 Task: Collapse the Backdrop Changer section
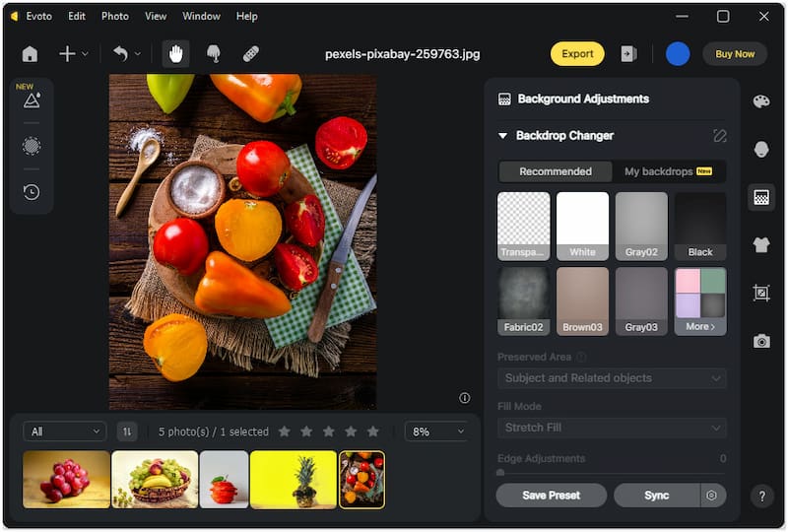[x=503, y=136]
